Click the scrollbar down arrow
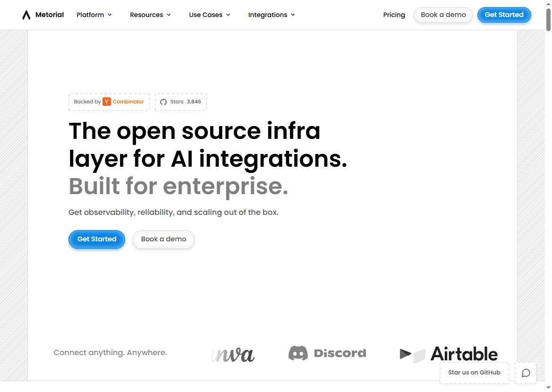Screen dimensions: 552x392 [548, 387]
